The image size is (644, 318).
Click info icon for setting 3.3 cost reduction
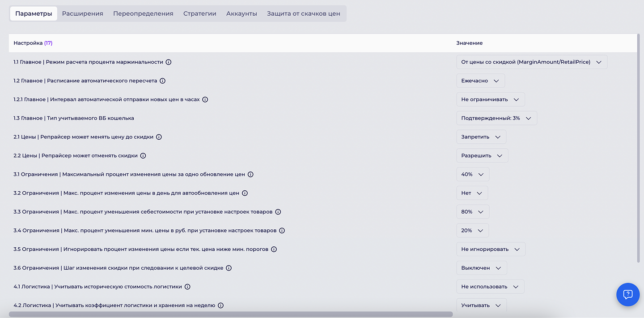pyautogui.click(x=278, y=212)
